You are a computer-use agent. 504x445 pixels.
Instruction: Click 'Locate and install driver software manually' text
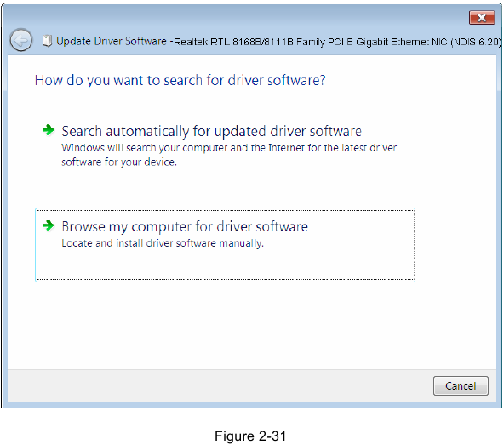pos(163,243)
